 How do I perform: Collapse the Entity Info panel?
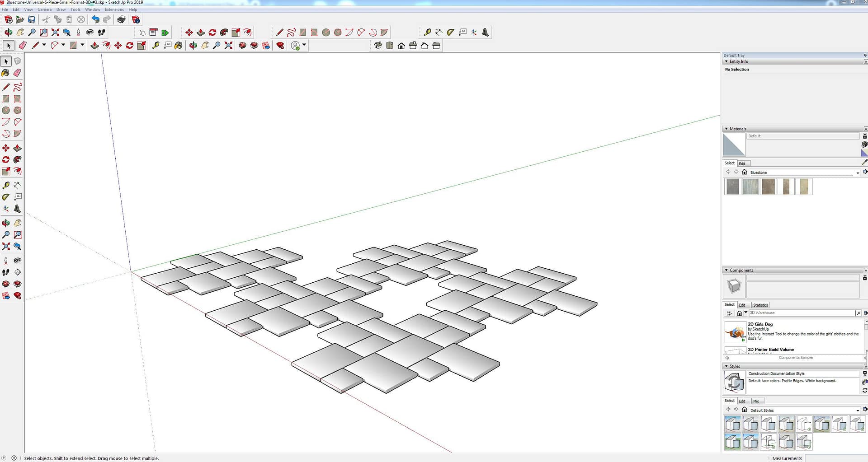(726, 61)
